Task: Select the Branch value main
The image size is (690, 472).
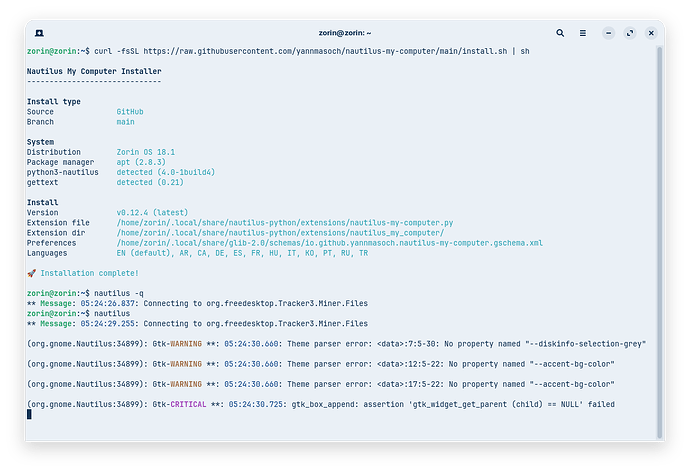Action: pos(125,122)
